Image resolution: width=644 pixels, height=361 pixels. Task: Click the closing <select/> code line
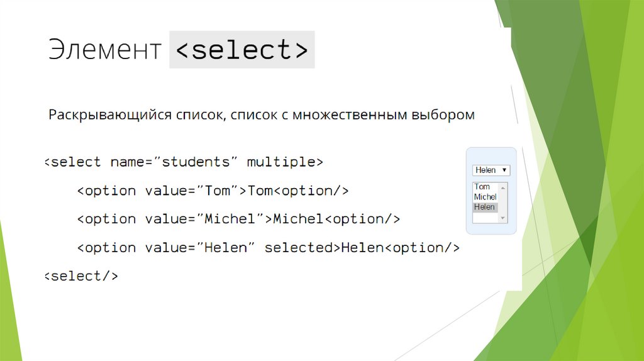(81, 276)
